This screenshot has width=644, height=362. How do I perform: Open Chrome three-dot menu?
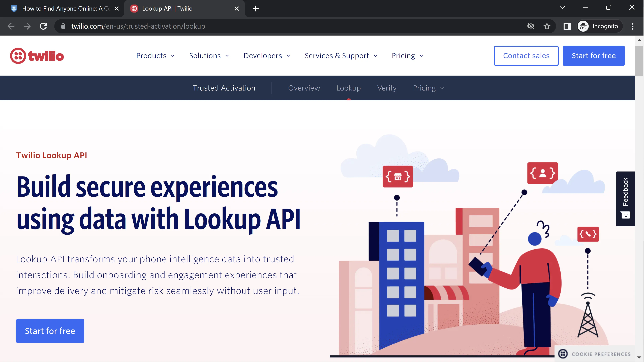tap(632, 26)
